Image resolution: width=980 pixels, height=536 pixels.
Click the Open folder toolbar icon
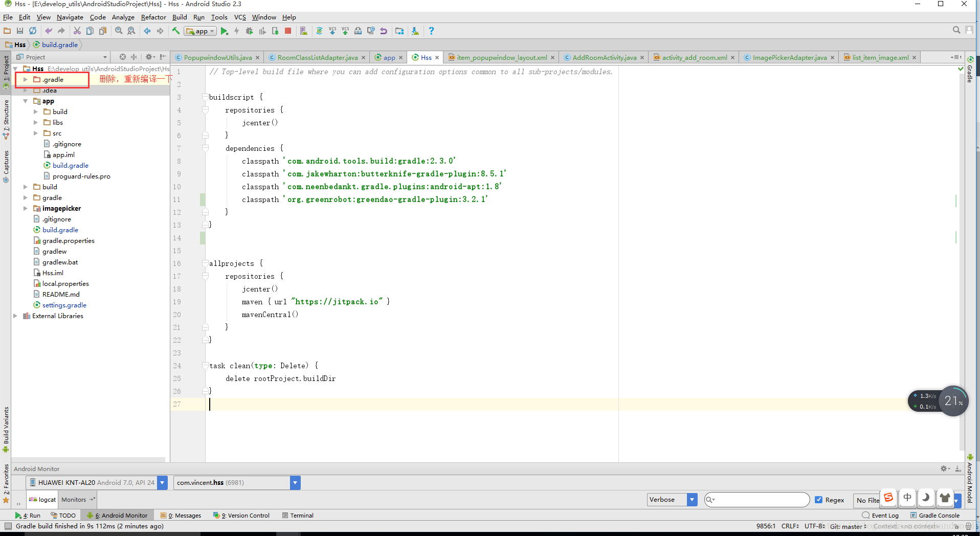[7, 31]
